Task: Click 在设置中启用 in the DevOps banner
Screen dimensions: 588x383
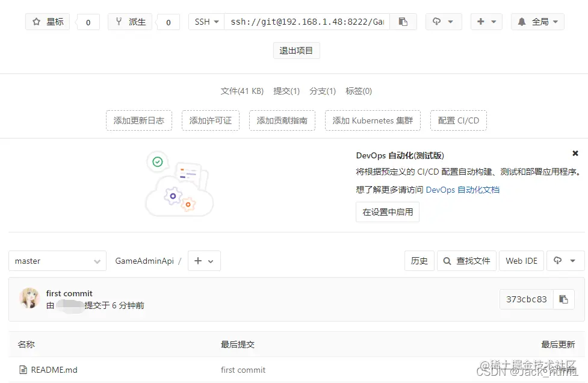Action: pos(387,212)
